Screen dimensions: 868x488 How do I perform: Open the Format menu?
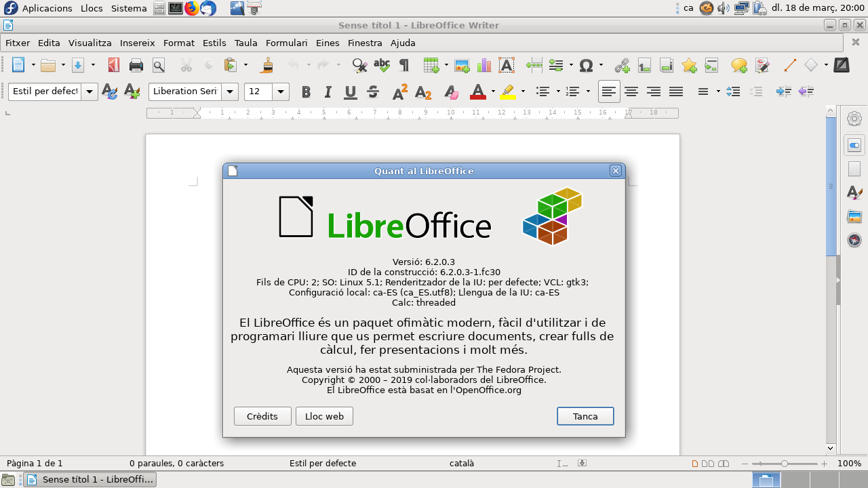tap(179, 43)
